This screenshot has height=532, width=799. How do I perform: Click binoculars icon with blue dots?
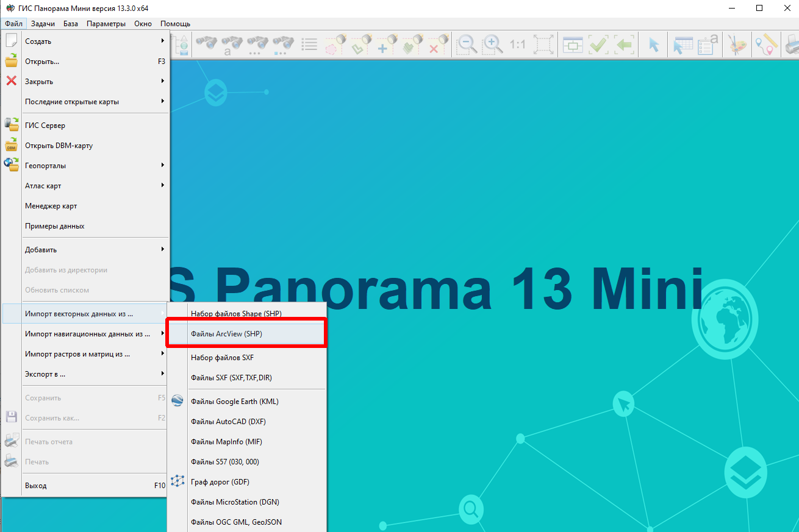click(x=283, y=44)
